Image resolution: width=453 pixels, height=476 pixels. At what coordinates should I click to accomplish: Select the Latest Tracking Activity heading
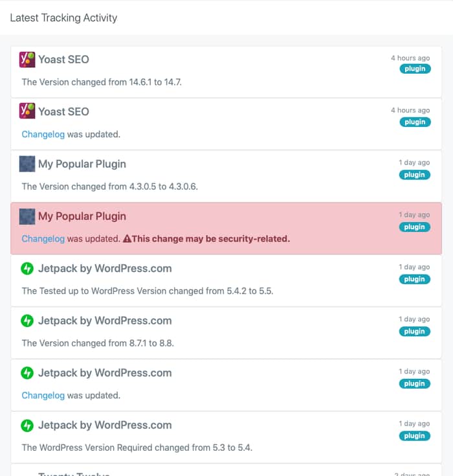pyautogui.click(x=63, y=18)
